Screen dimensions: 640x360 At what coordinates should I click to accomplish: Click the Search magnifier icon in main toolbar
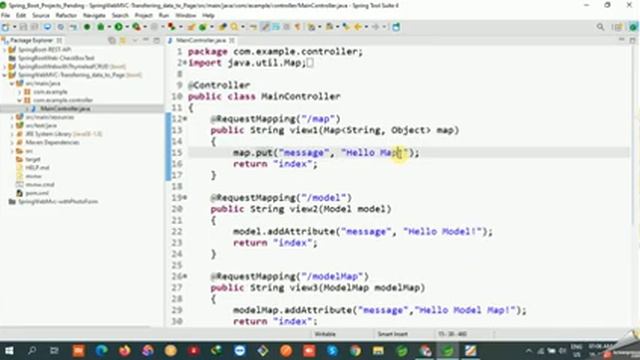click(x=235, y=27)
